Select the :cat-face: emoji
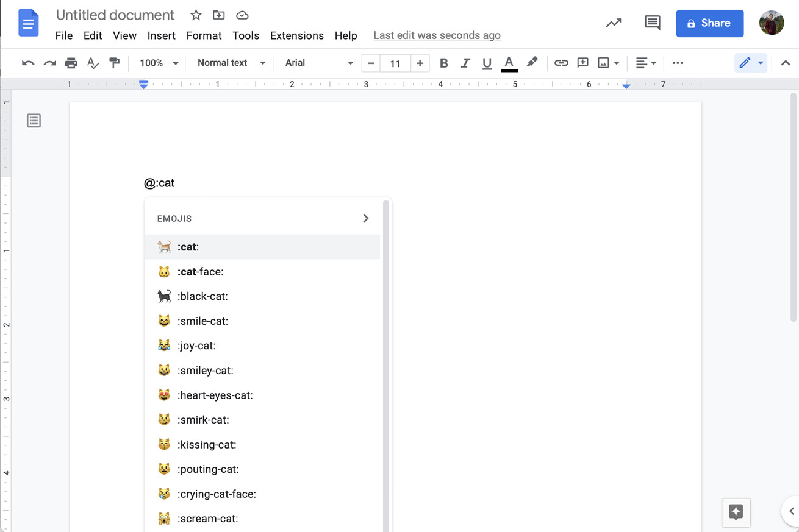Image resolution: width=799 pixels, height=532 pixels. pos(262,272)
